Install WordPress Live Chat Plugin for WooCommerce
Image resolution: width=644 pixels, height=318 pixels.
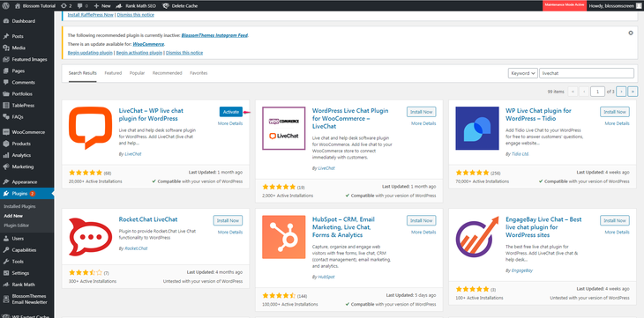(422, 112)
